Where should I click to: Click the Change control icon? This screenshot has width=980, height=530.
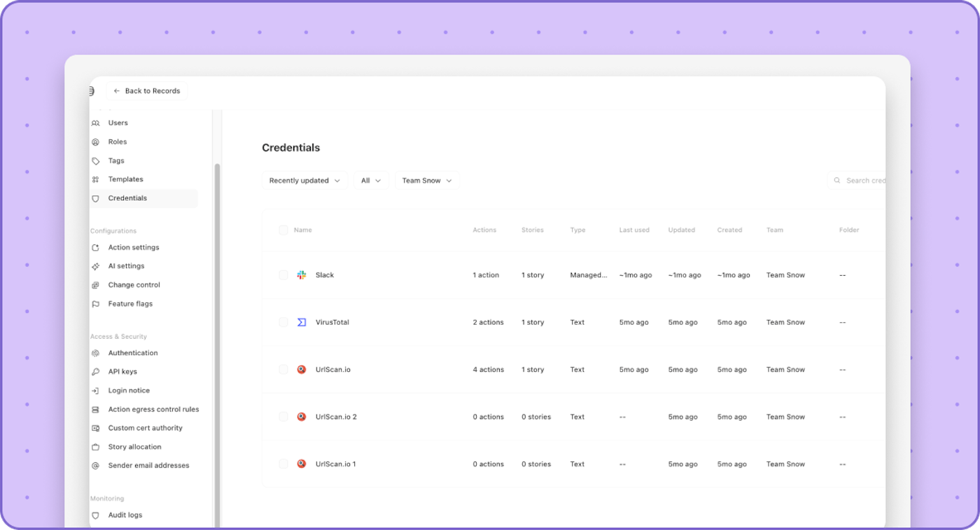coord(96,286)
